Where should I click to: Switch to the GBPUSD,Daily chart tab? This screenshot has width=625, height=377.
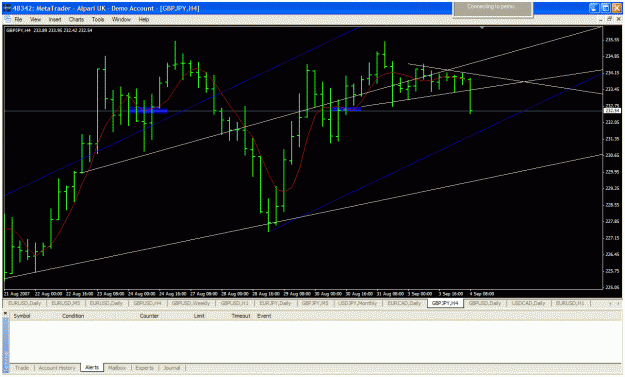click(485, 303)
